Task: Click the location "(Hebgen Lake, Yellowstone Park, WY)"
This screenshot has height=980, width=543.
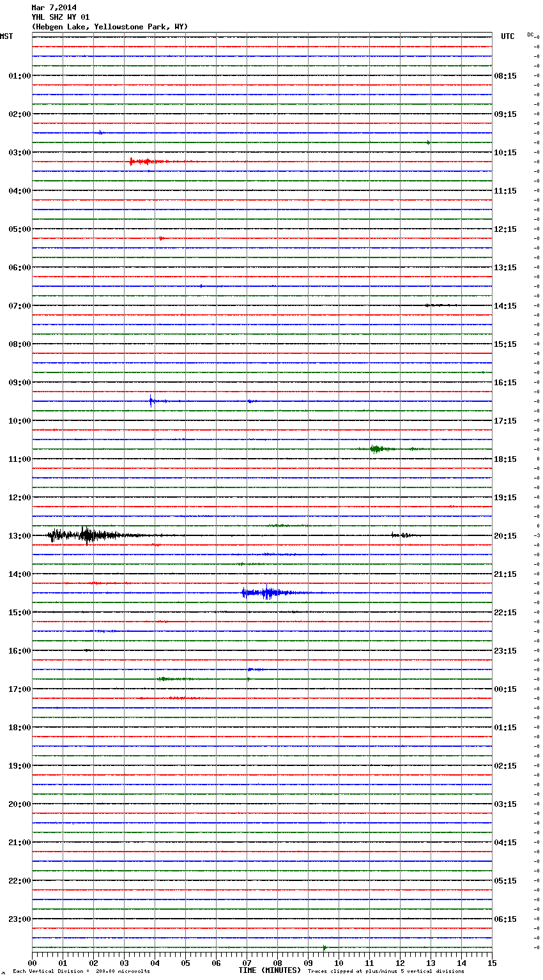Action: [x=110, y=27]
